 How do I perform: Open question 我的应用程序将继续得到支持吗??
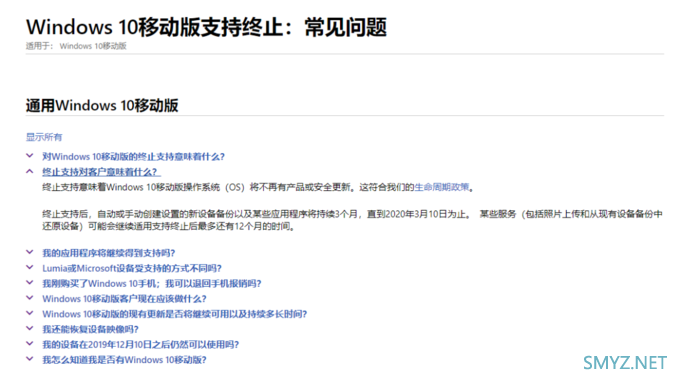[x=108, y=253]
